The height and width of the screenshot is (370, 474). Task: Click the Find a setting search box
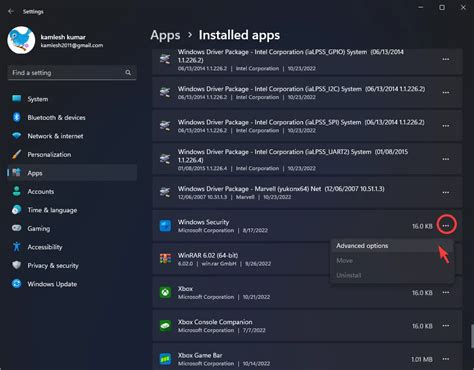pyautogui.click(x=72, y=73)
